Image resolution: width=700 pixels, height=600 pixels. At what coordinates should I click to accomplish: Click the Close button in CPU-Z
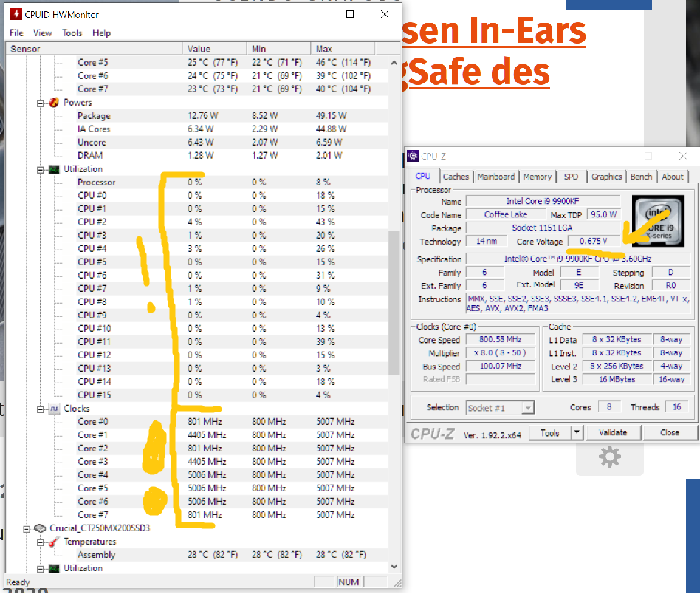click(x=670, y=432)
